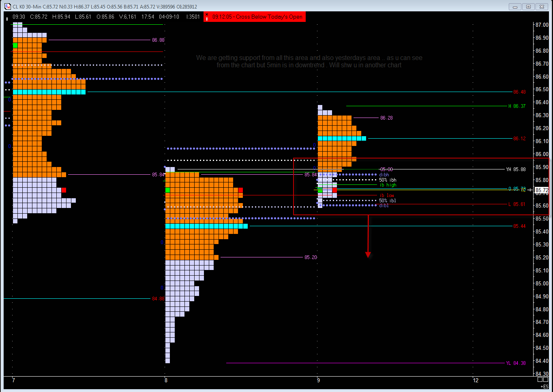This screenshot has height=392, width=553.
Task: Click the right square box beside the date axis
Action: click(x=546, y=380)
